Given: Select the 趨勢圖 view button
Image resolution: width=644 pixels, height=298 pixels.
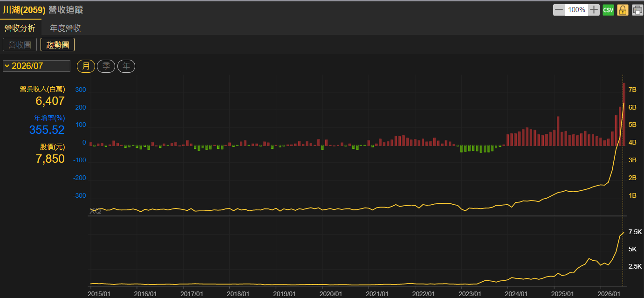Looking at the screenshot, I should tap(58, 45).
